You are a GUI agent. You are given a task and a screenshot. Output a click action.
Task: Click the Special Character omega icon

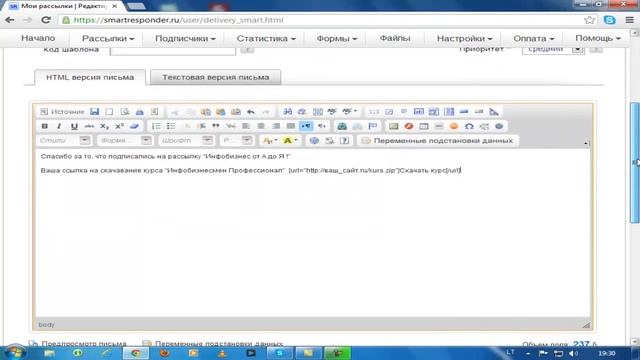(469, 126)
